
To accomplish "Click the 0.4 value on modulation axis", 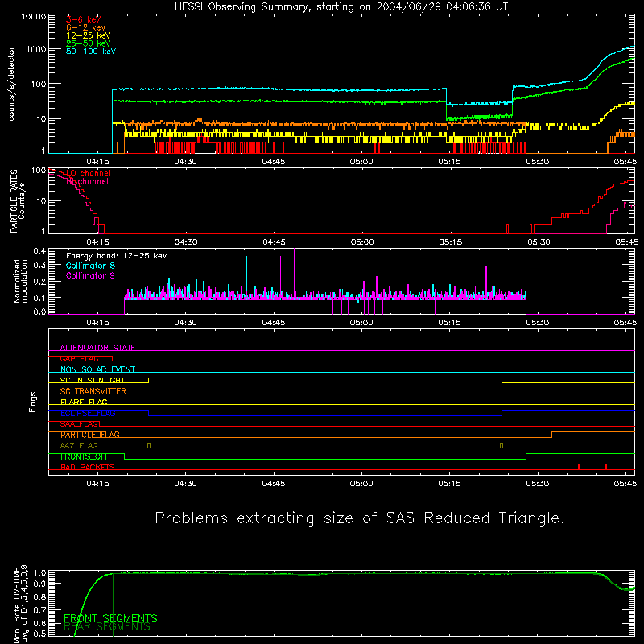I will pos(39,250).
